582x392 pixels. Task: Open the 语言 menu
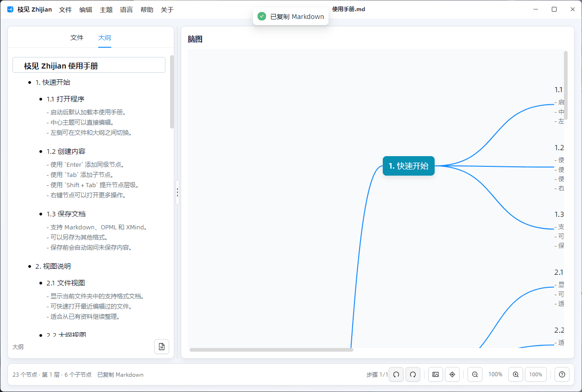127,10
